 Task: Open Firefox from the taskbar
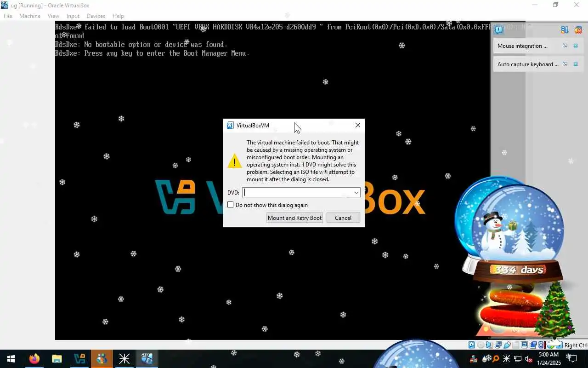click(34, 359)
